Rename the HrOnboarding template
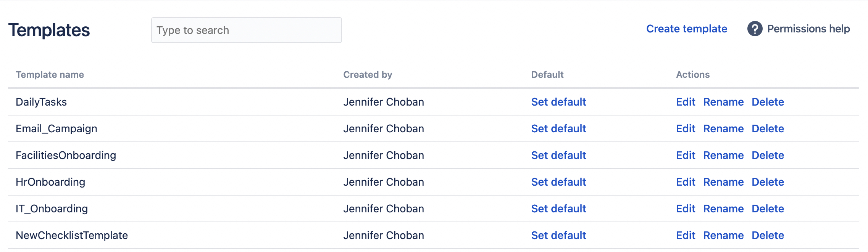868x252 pixels. coord(723,182)
